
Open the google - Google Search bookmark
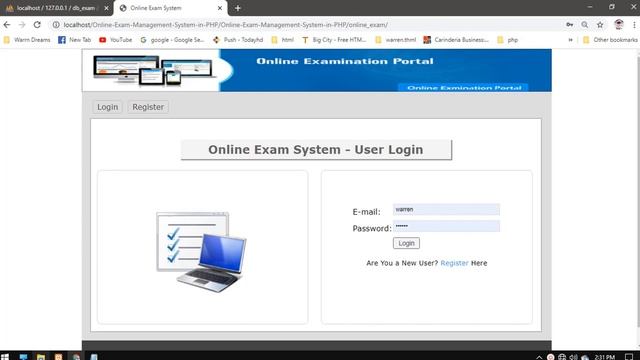pos(172,40)
